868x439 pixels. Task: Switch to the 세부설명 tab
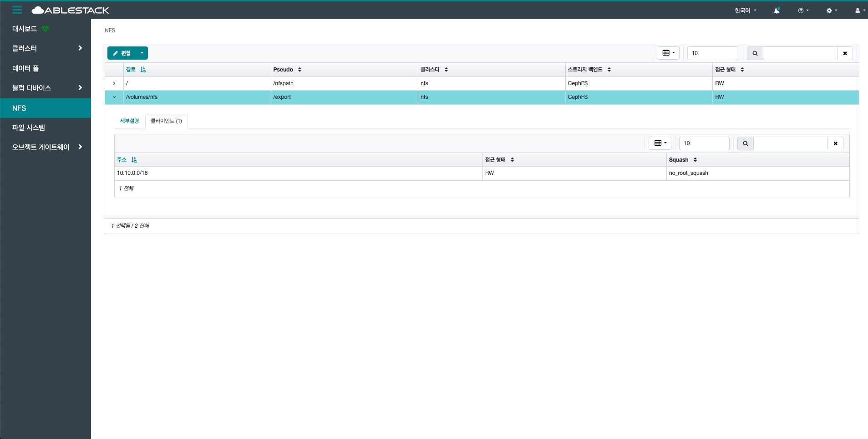tap(129, 121)
